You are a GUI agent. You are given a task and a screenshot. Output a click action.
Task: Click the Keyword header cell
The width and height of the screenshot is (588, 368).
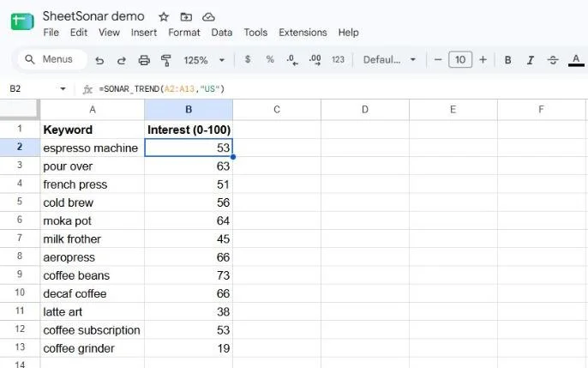pyautogui.click(x=93, y=130)
